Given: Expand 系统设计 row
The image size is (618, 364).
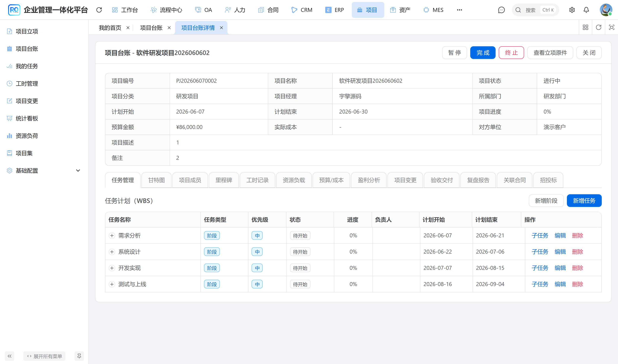Looking at the screenshot, I should pyautogui.click(x=112, y=252).
